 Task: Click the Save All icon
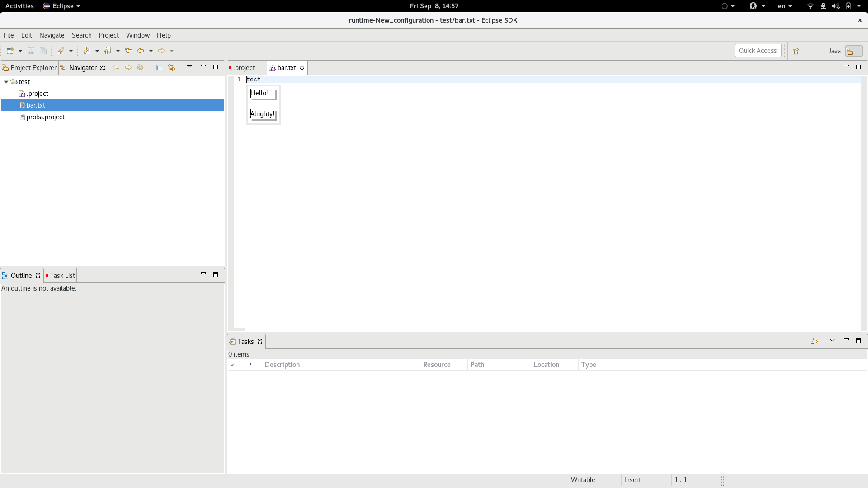click(43, 51)
